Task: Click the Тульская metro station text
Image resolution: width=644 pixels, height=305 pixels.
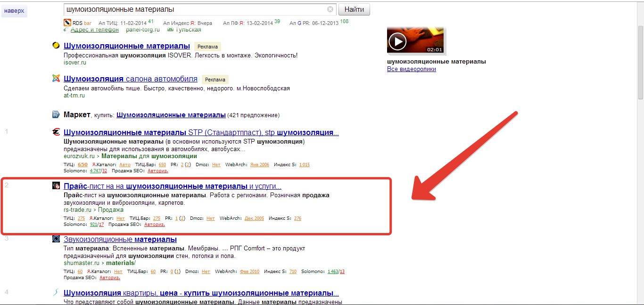Action: tap(188, 30)
